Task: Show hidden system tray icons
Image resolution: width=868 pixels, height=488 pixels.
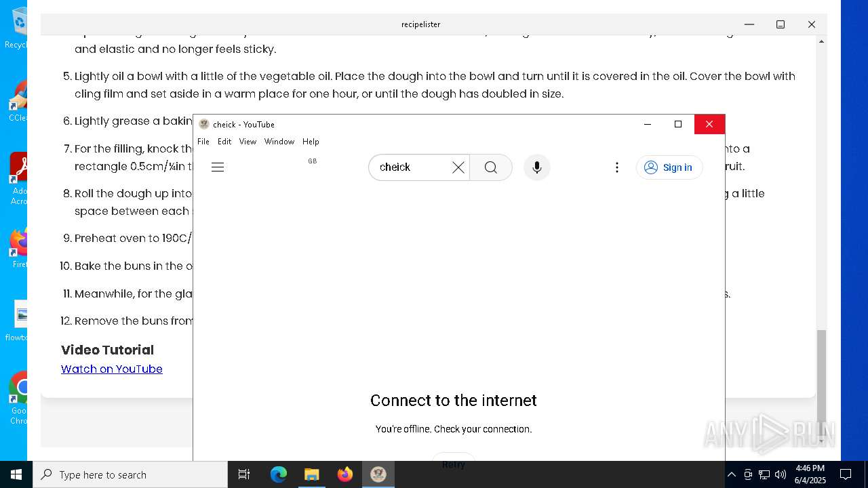Action: (731, 474)
